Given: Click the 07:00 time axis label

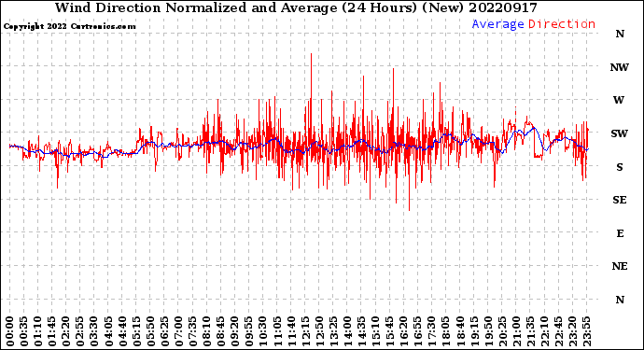Looking at the screenshot, I should [x=178, y=331].
